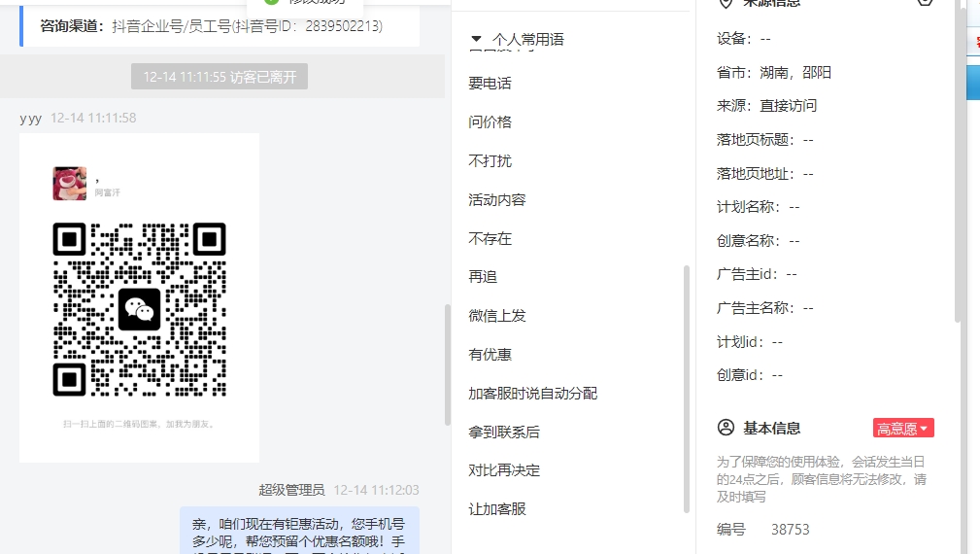Click the WeChat logo in the QR code

point(139,309)
